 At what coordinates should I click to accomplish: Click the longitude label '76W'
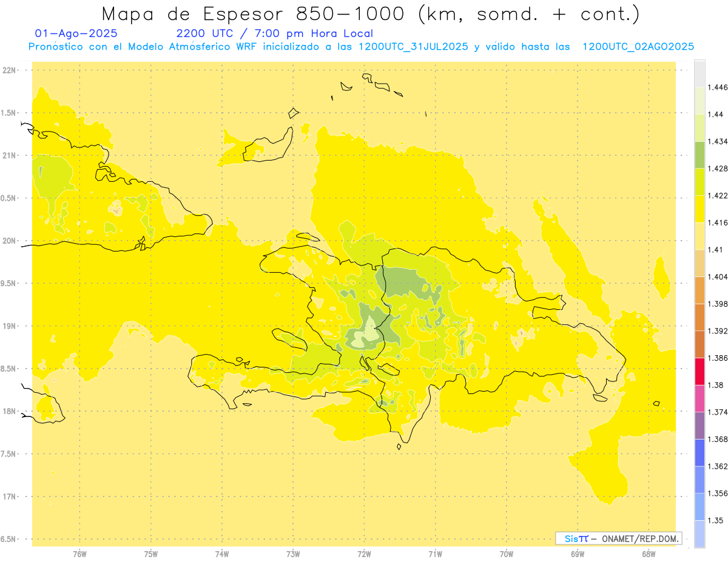point(79,554)
